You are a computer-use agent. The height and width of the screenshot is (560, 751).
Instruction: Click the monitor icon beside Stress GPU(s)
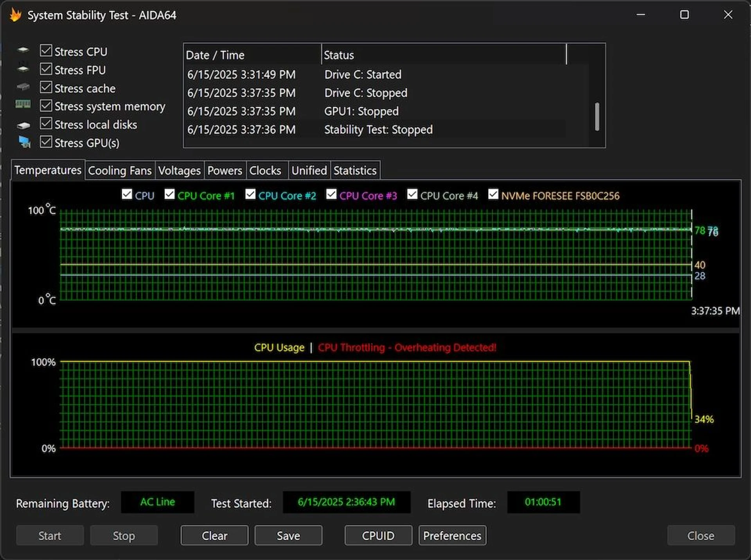[25, 142]
